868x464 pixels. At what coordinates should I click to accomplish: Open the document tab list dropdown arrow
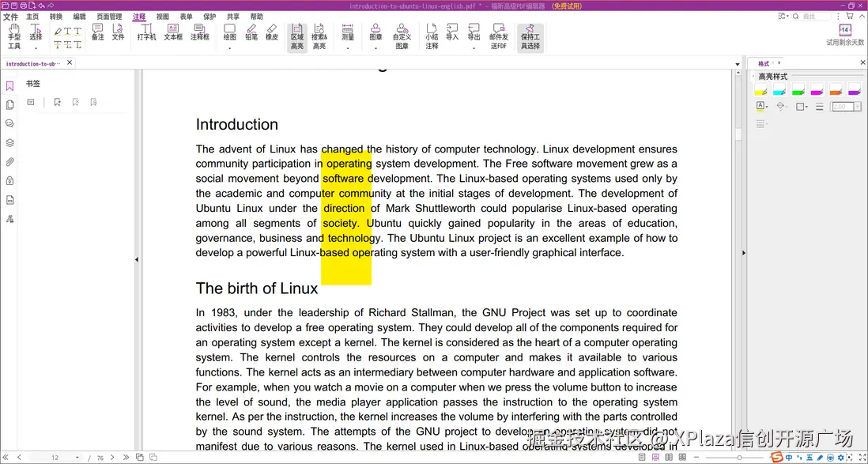click(x=738, y=64)
